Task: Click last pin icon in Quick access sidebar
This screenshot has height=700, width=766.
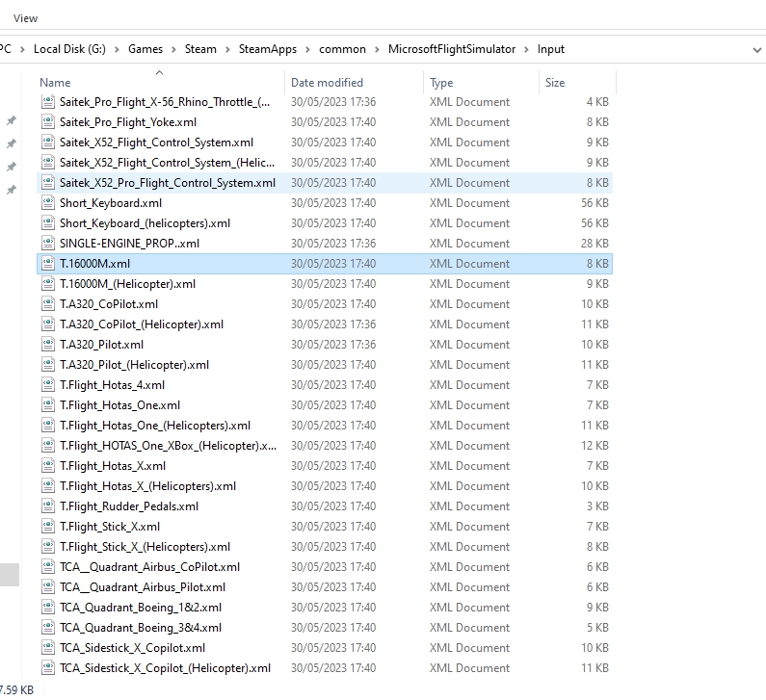Action: (12, 190)
